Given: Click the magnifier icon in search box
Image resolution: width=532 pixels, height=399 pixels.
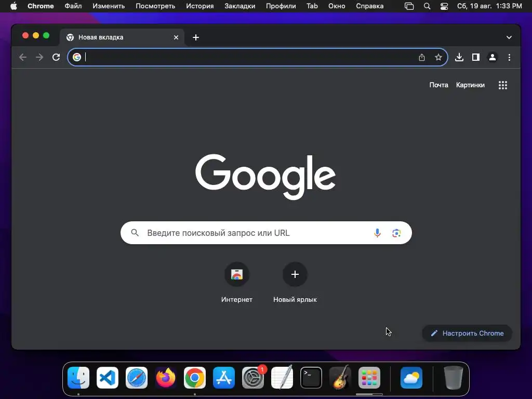Looking at the screenshot, I should tap(135, 233).
